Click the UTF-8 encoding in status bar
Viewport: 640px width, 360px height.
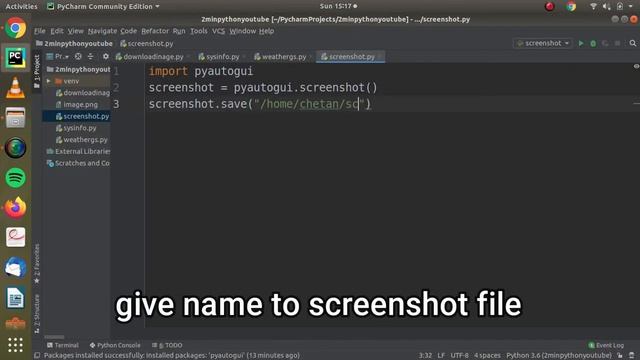(x=459, y=356)
